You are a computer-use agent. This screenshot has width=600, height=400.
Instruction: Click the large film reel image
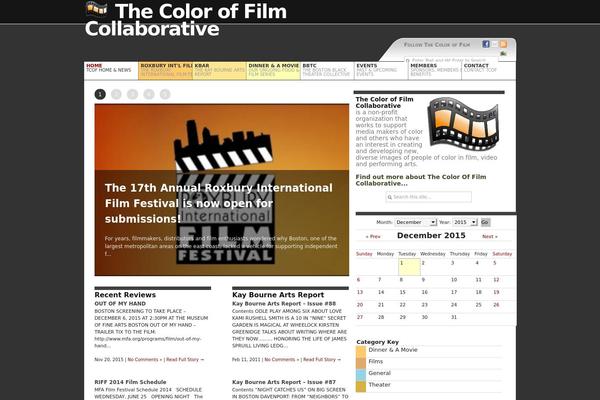(x=463, y=124)
